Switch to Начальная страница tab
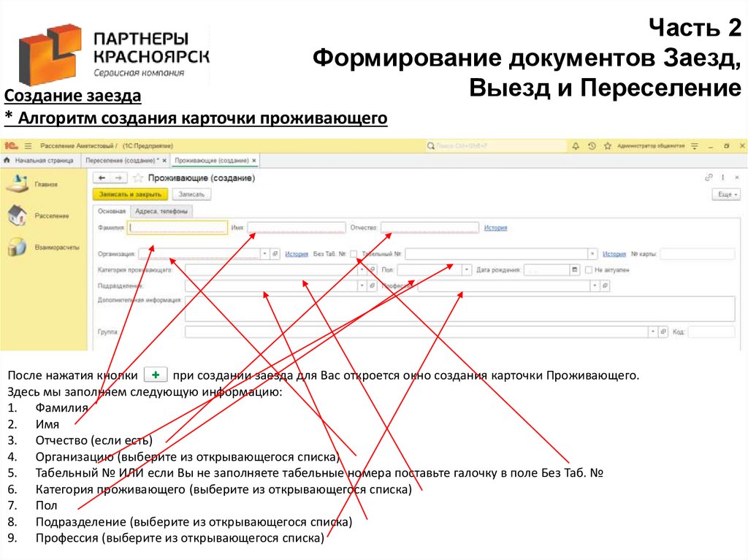Screen dimensions: 748x560 (41, 161)
